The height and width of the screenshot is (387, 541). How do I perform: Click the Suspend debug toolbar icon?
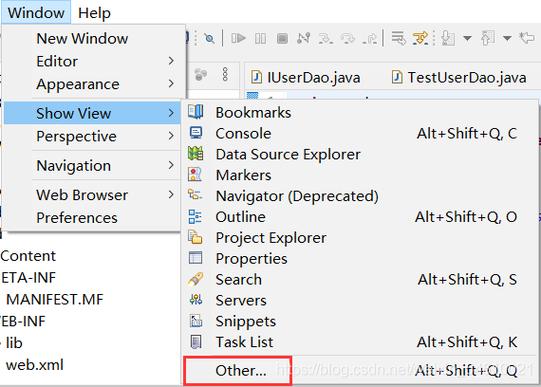pyautogui.click(x=260, y=38)
